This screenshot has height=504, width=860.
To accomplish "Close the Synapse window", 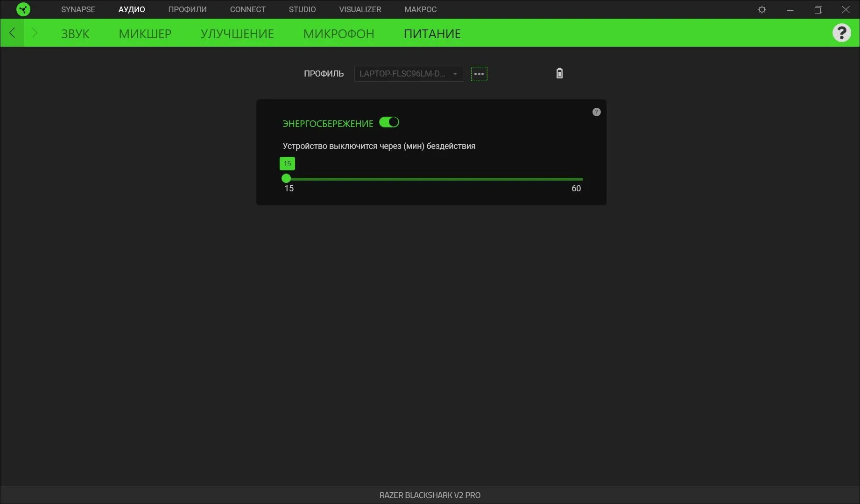I will coord(846,9).
